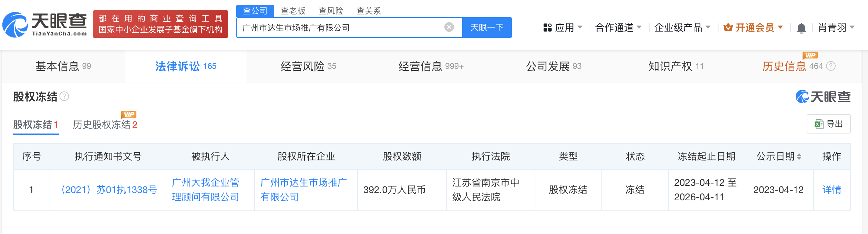This screenshot has height=234, width=868.
Task: Open the 基本信息 tab
Action: [63, 66]
